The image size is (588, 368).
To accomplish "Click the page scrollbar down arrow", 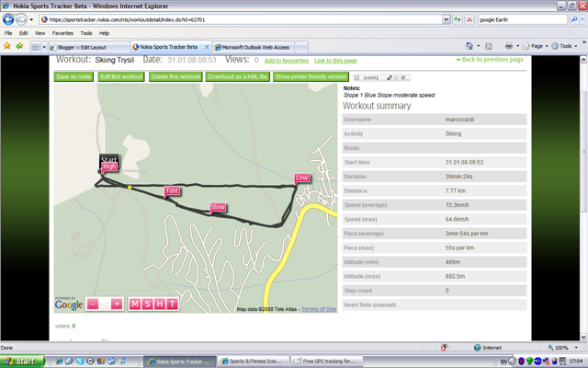I will tap(583, 337).
